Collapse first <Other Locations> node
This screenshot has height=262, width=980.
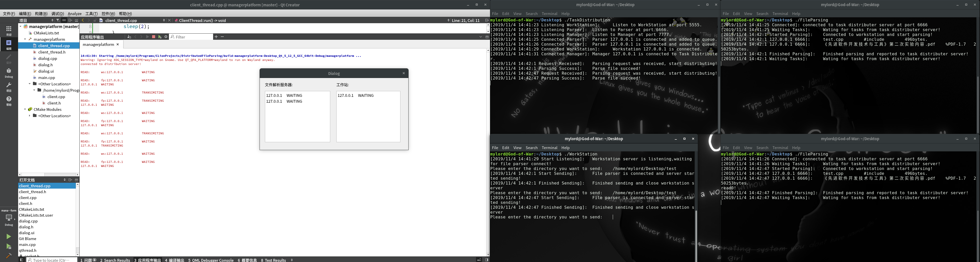click(x=30, y=84)
